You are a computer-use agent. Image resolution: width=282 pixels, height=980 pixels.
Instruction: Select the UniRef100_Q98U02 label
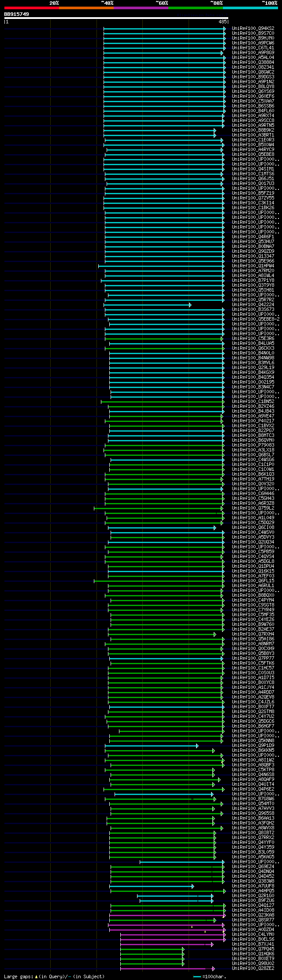(253, 963)
